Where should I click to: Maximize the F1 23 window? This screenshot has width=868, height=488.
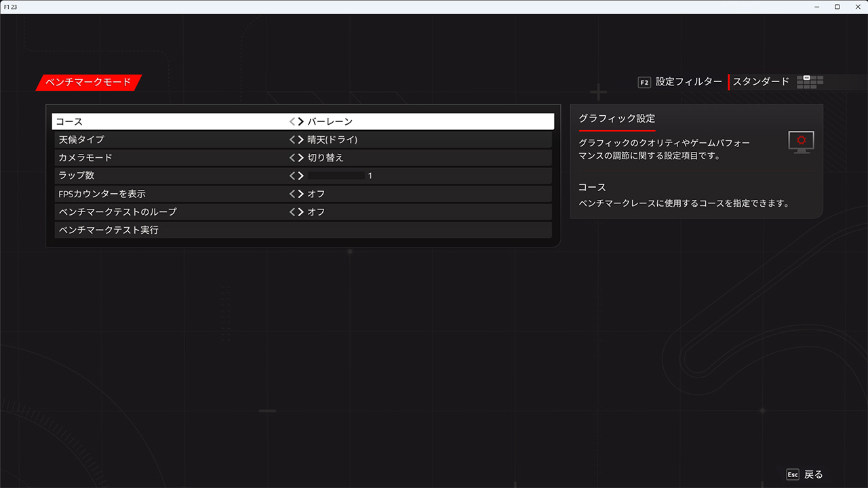[x=837, y=7]
